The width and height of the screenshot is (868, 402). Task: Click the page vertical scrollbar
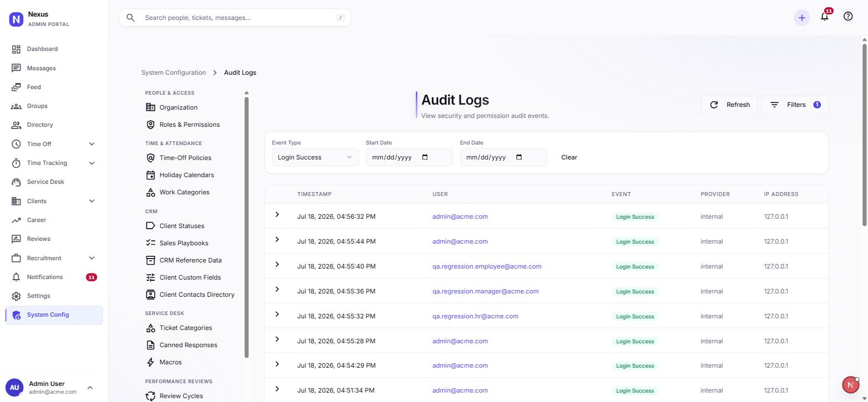point(865,135)
